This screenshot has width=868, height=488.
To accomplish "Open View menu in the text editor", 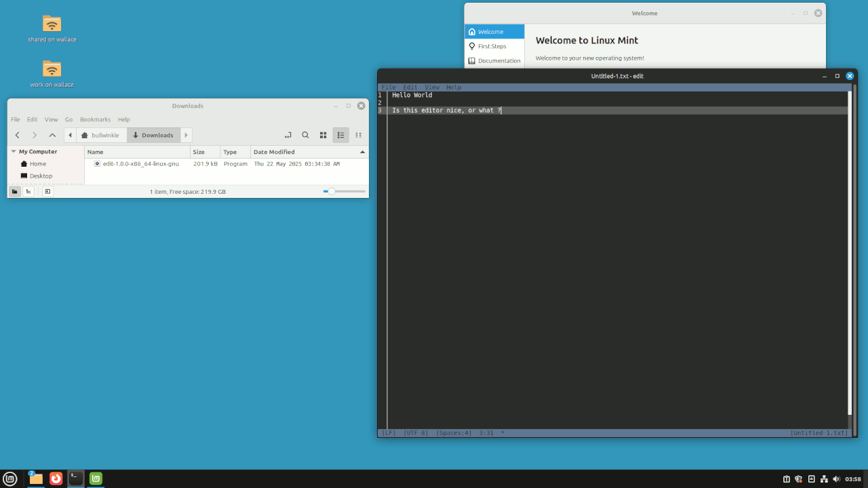I will 432,87.
